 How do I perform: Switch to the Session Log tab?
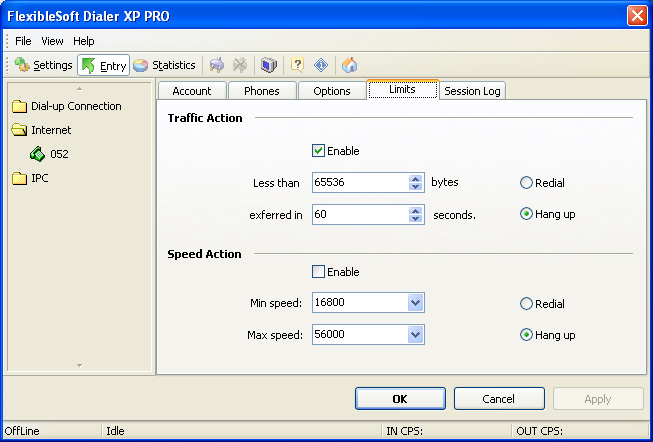coord(472,91)
